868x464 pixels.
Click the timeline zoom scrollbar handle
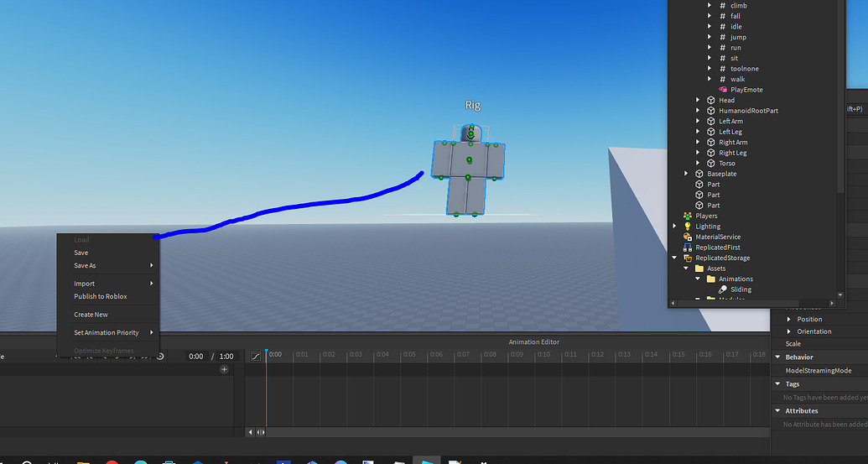click(x=260, y=432)
